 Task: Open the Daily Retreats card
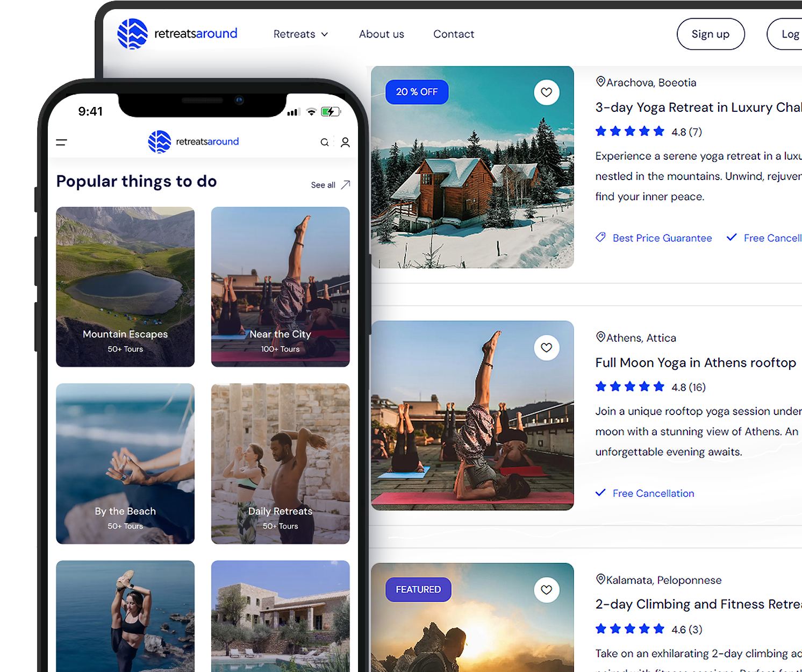281,463
